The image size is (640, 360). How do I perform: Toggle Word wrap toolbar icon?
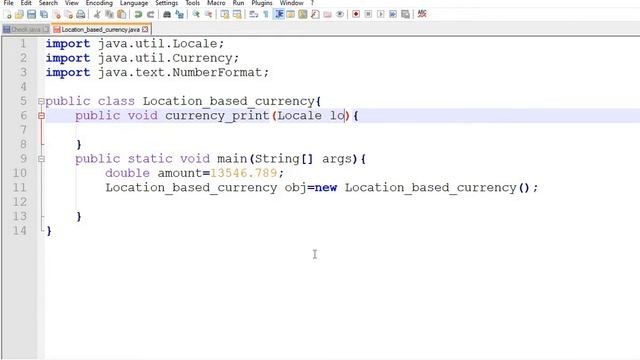253,15
